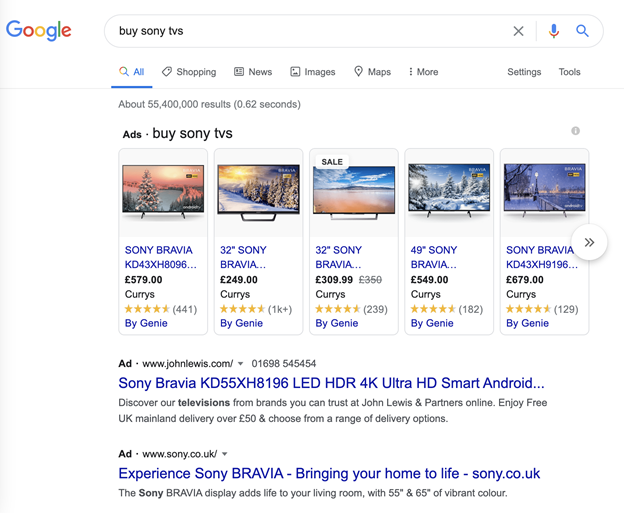Image resolution: width=624 pixels, height=513 pixels.
Task: Click the ads info icon
Action: [x=575, y=131]
